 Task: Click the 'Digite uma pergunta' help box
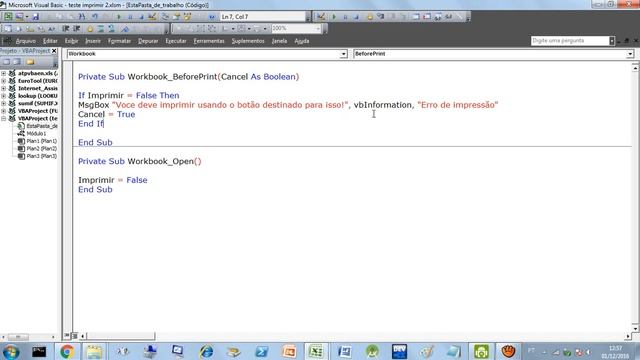(x=570, y=41)
